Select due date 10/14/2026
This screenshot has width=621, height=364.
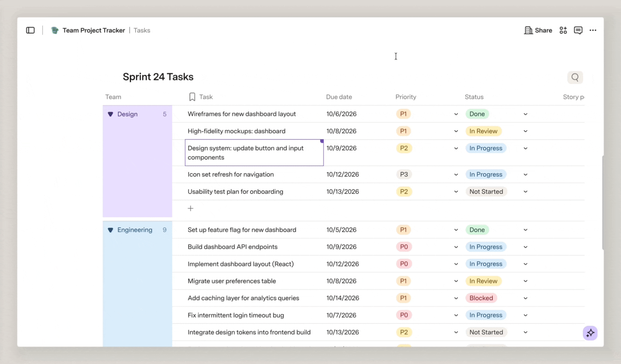point(343,298)
